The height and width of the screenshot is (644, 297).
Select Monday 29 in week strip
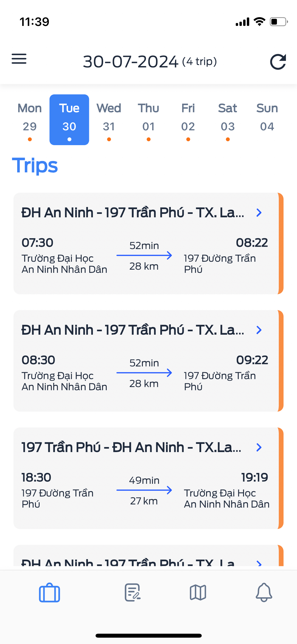(x=30, y=120)
